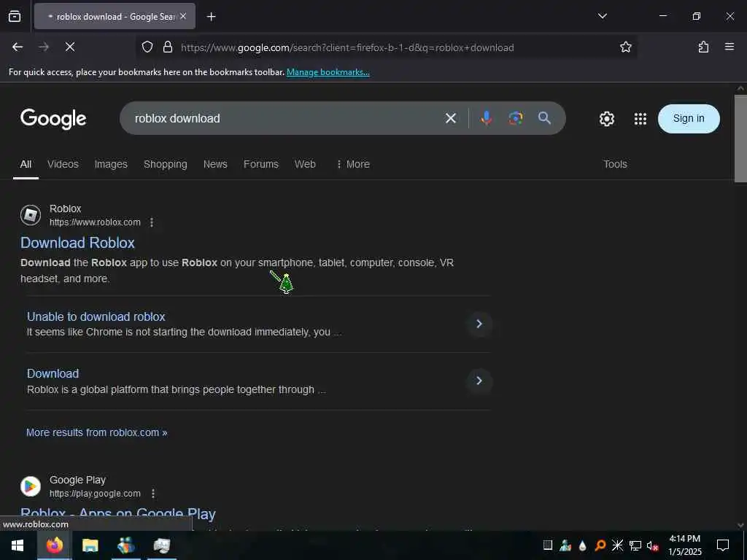
Task: Open the Download Roblox result
Action: 77,243
